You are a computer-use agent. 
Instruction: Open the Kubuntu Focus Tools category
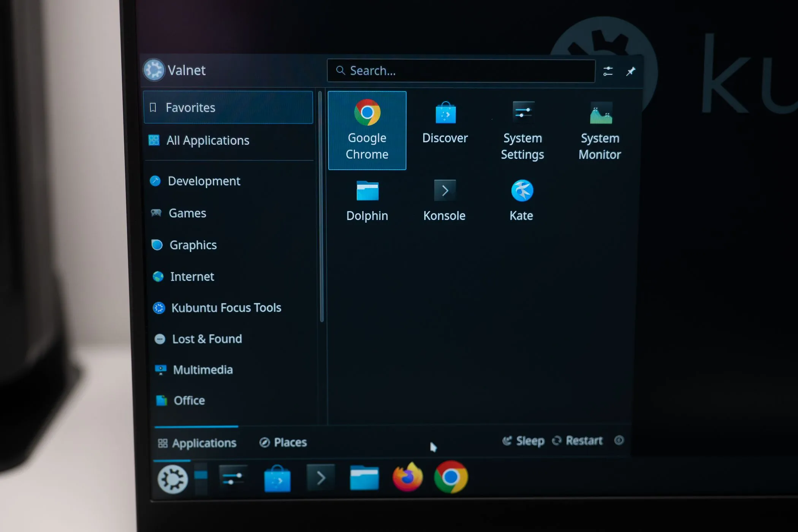(x=226, y=307)
